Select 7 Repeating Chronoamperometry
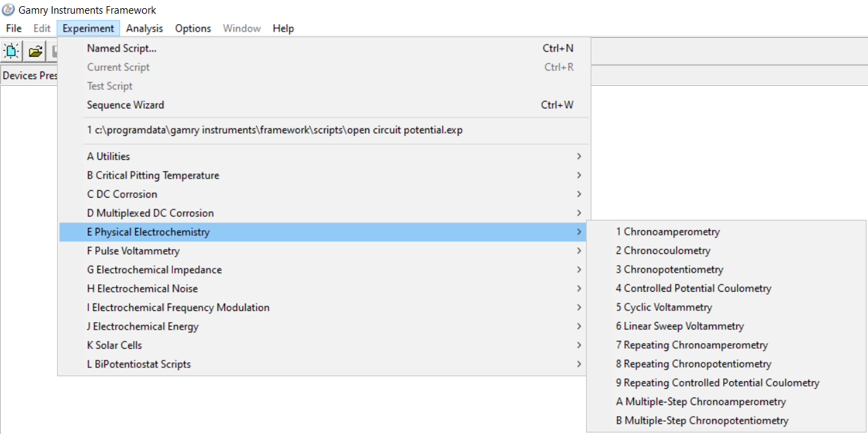868x434 pixels. click(x=727, y=345)
